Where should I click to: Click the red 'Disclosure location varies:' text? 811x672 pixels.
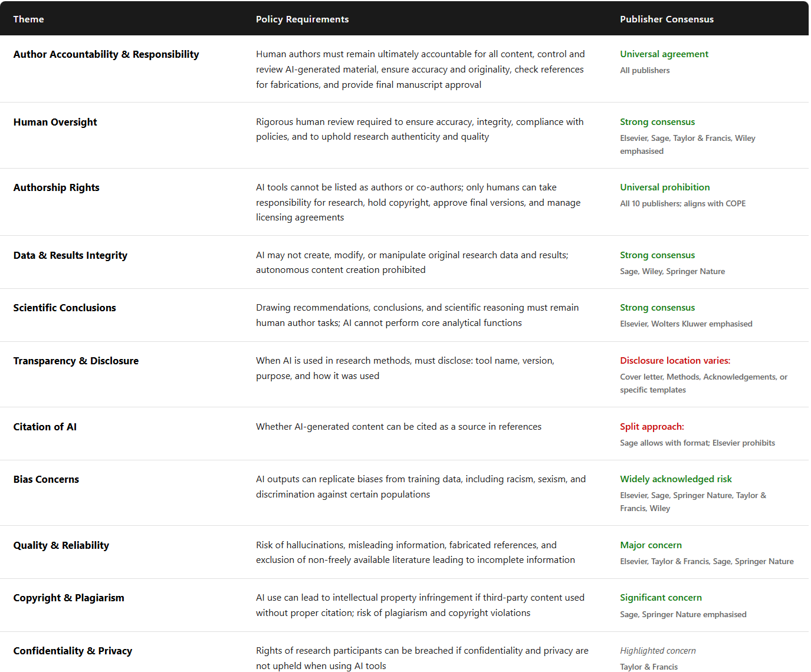(675, 361)
